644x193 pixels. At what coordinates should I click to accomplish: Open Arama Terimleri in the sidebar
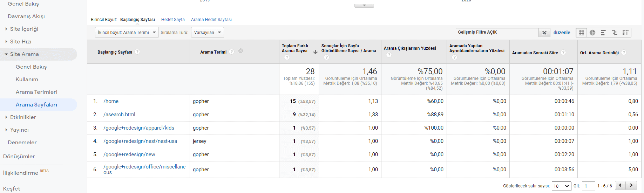tap(36, 92)
